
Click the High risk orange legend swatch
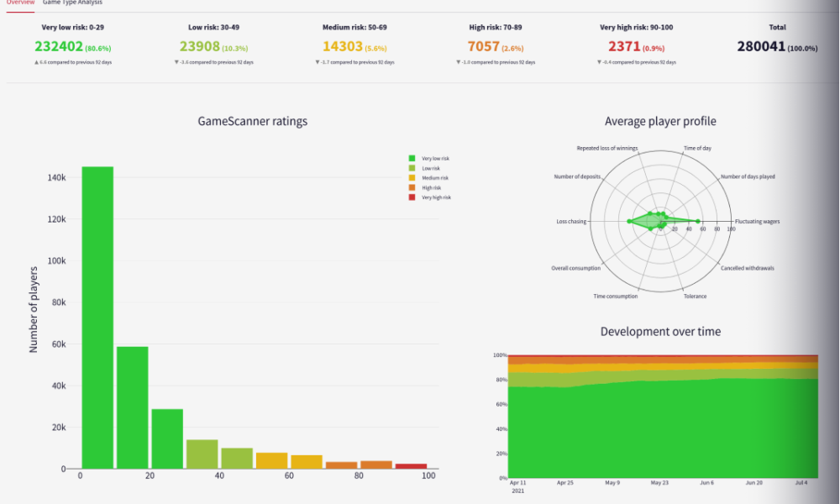[x=412, y=187]
